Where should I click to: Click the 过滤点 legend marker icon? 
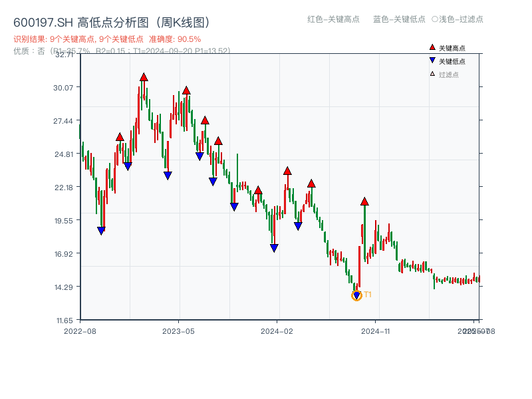click(x=432, y=73)
